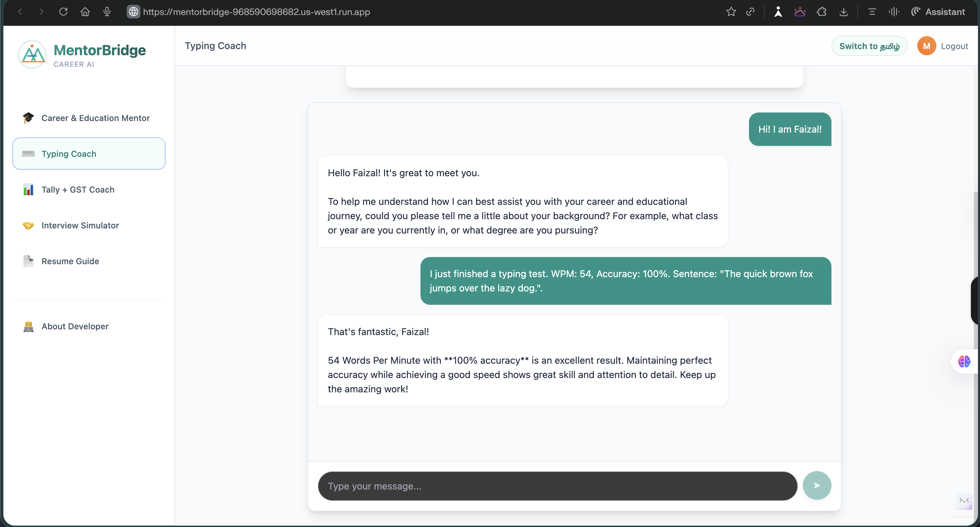Focus the Type your message input
The width and height of the screenshot is (980, 527).
[557, 486]
